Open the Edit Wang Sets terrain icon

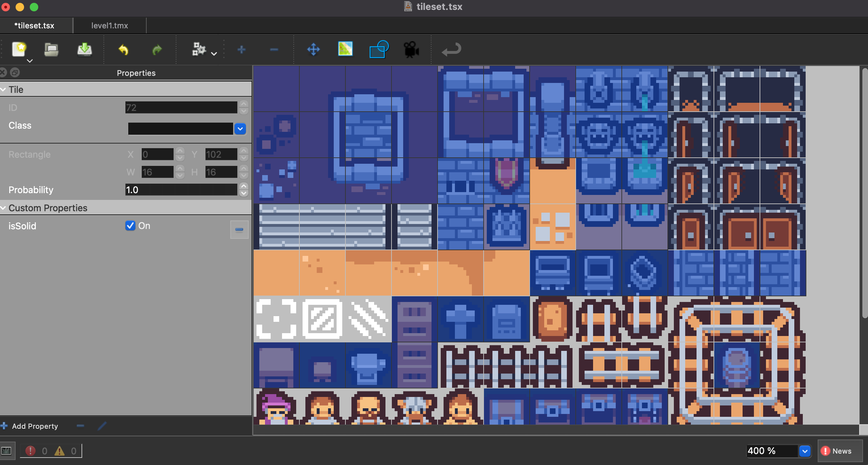pyautogui.click(x=345, y=49)
